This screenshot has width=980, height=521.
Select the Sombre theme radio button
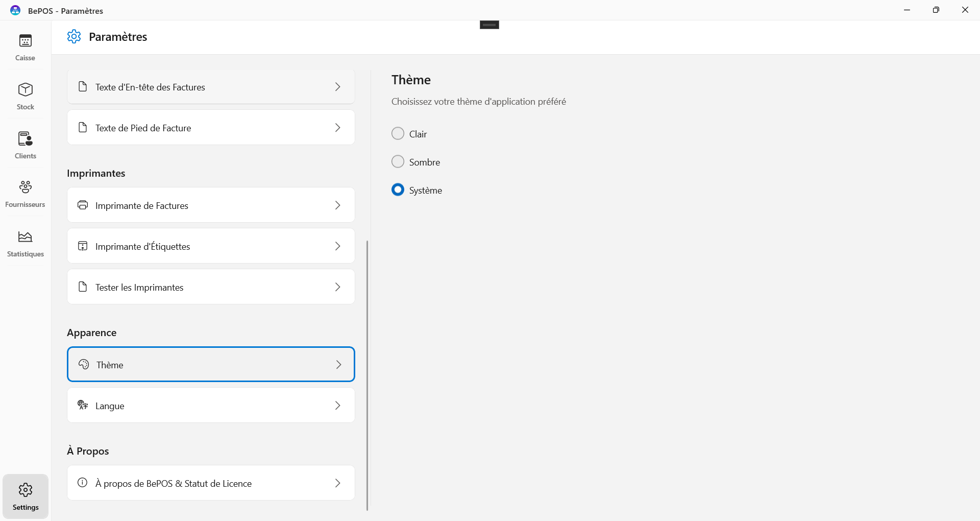click(398, 162)
